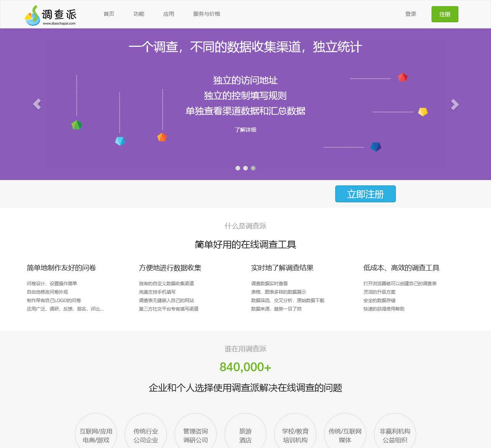Click heading 简单好用的在线调查工具

[245, 245]
